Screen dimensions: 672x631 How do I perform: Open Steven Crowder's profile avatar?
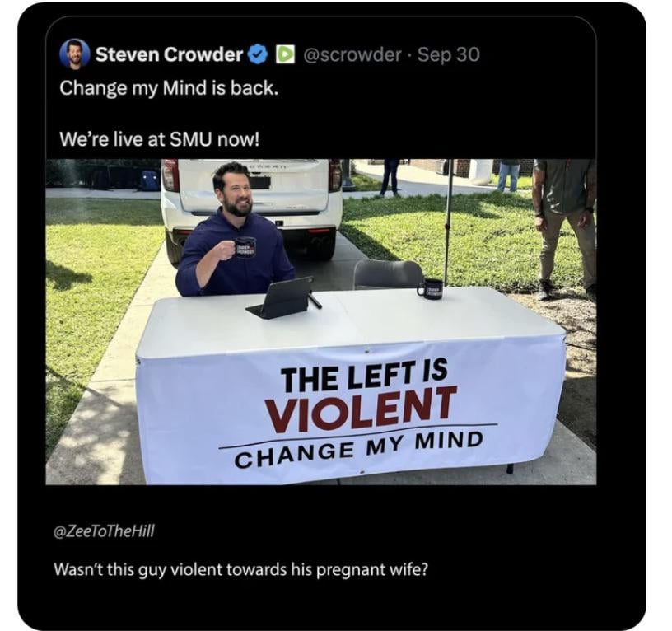(x=74, y=54)
